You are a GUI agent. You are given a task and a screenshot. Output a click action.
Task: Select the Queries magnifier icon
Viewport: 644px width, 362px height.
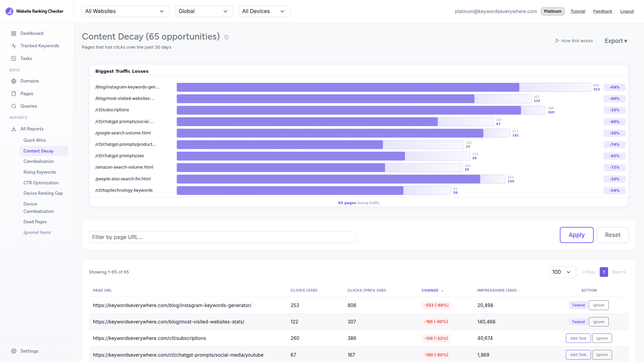pos(14,106)
